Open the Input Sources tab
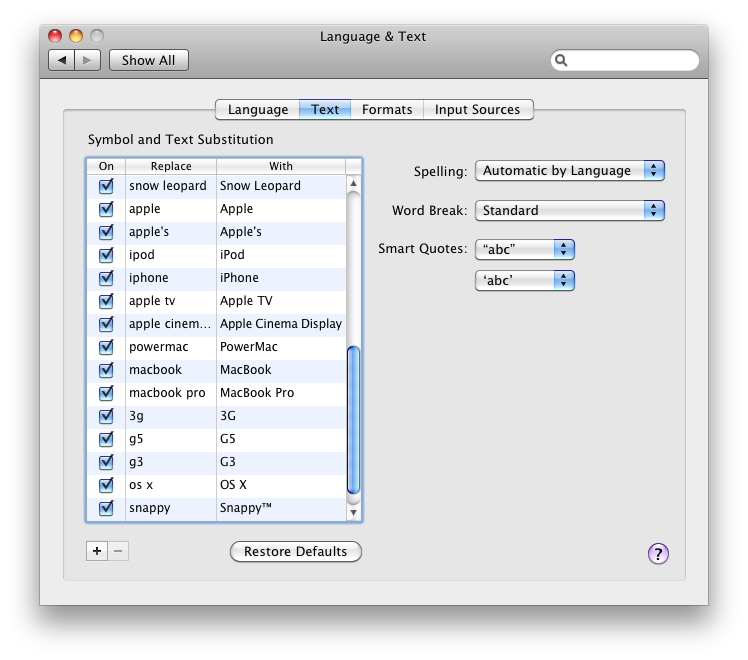 click(478, 110)
